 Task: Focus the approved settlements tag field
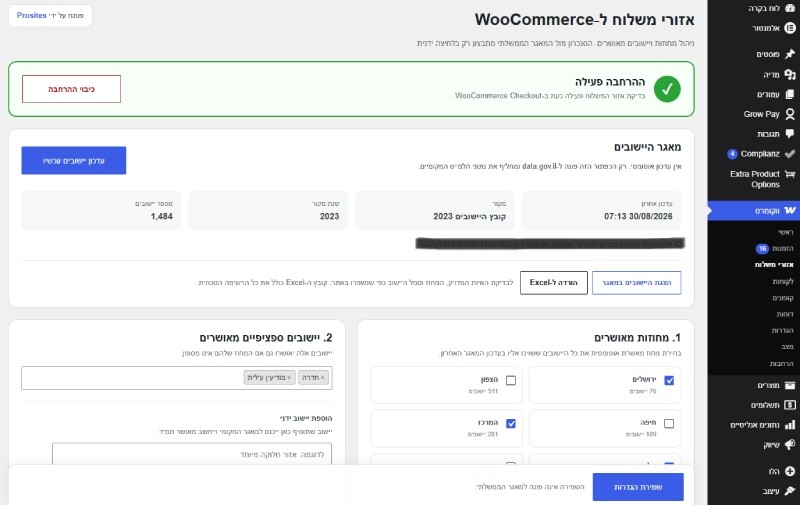click(x=177, y=378)
